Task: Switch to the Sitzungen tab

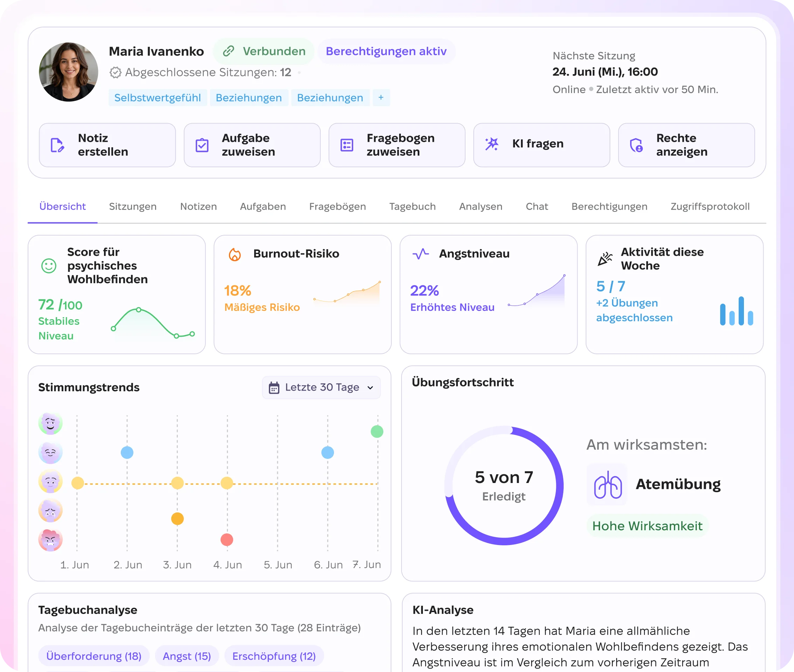Action: (133, 206)
